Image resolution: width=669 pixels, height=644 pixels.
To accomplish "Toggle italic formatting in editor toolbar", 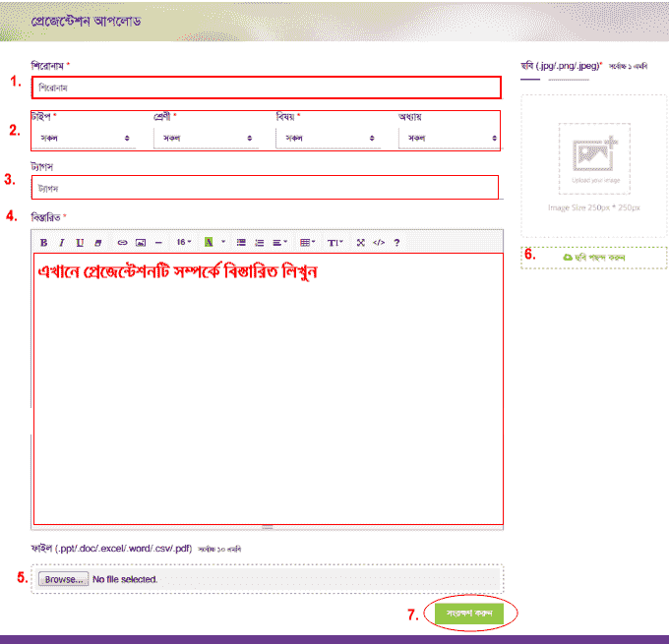I will 61,242.
